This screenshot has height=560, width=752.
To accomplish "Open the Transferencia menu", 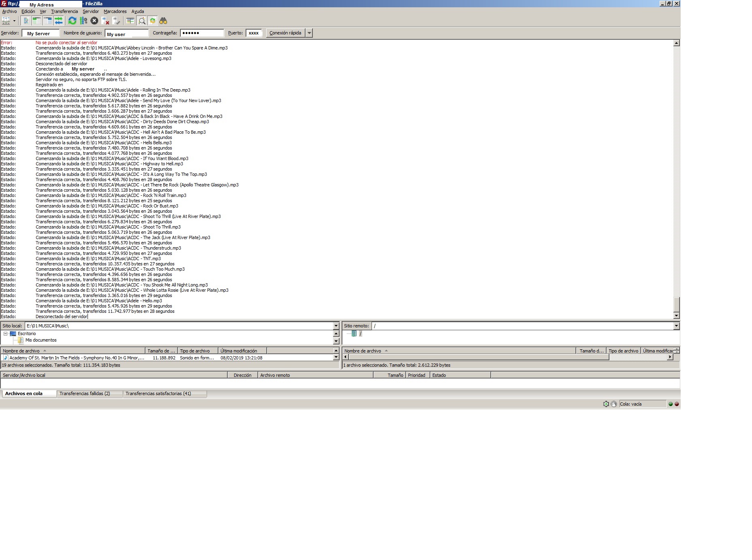I will [64, 11].
